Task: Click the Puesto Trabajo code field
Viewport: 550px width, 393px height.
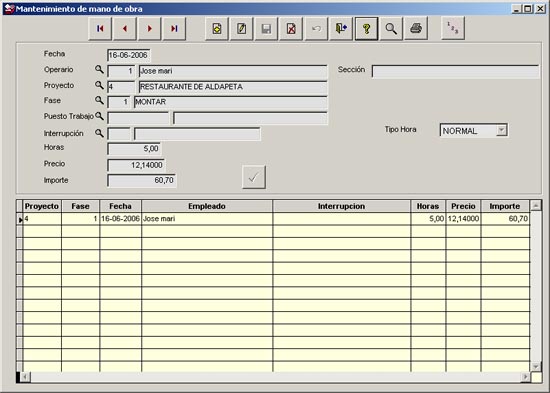Action: [138, 118]
